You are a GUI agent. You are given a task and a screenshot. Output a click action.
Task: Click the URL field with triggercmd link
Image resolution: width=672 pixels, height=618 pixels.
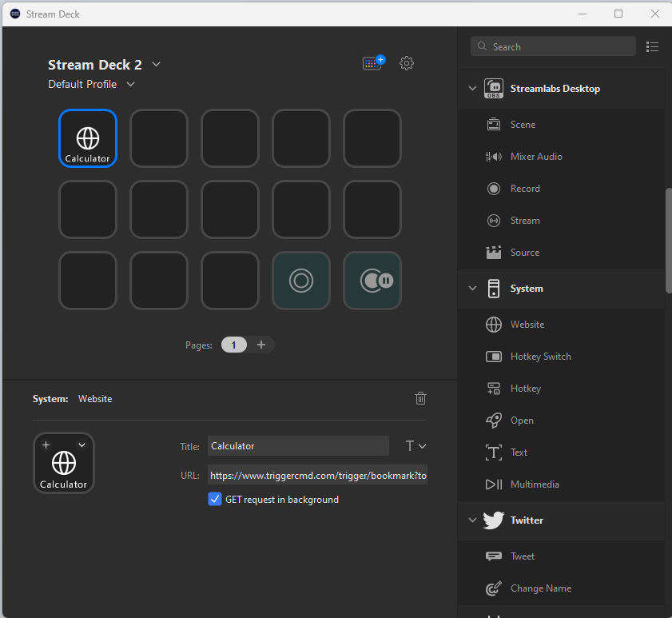click(317, 475)
